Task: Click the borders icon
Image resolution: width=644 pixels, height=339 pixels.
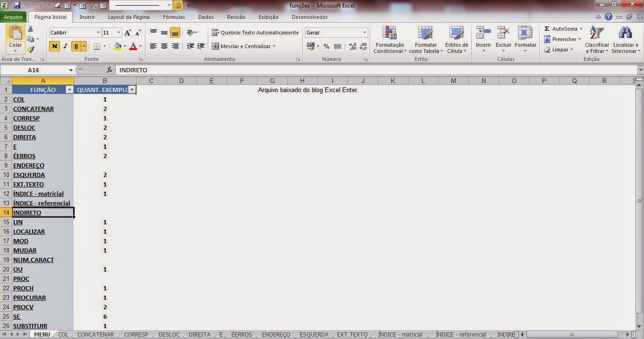Action: click(x=96, y=46)
